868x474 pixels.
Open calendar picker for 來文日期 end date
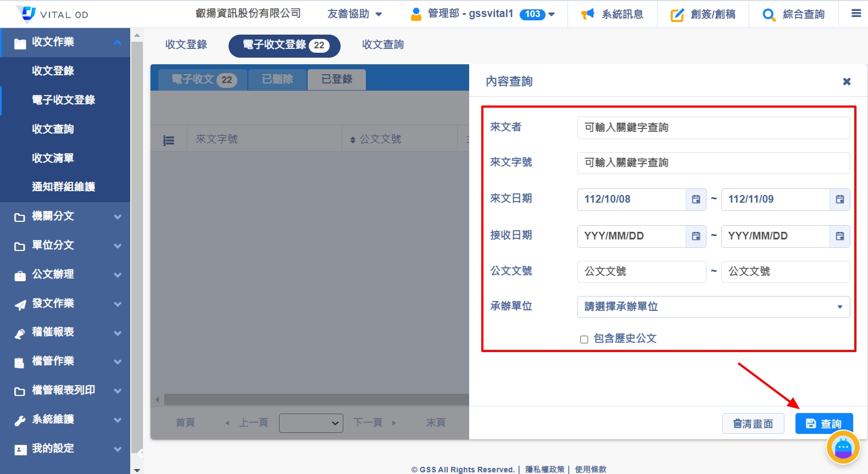839,199
